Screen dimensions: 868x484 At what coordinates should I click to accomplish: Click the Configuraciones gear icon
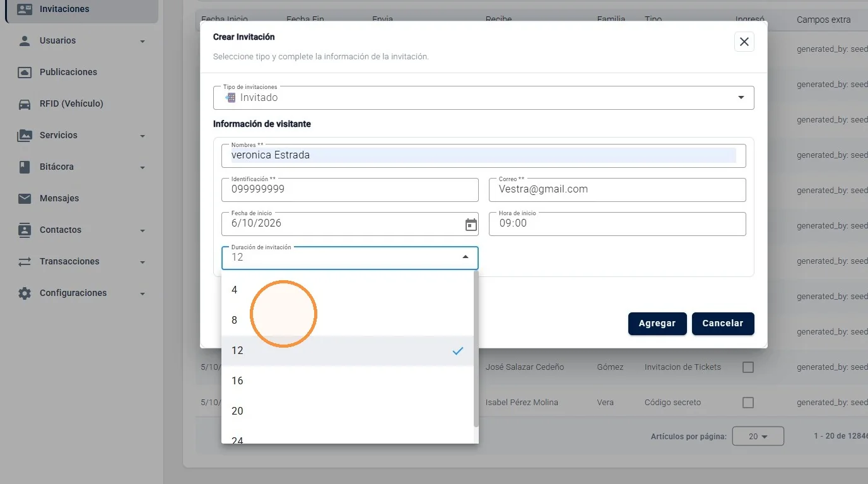(x=25, y=293)
